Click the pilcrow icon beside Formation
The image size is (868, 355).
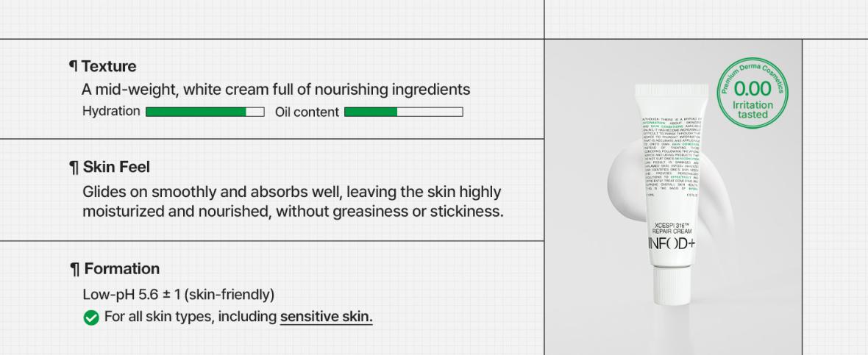pyautogui.click(x=75, y=269)
